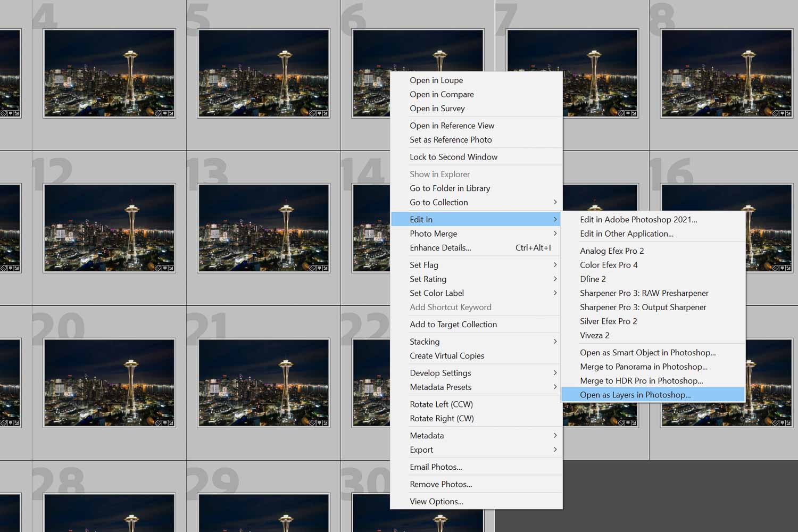Expand the Set Color Label submenu

click(x=476, y=293)
